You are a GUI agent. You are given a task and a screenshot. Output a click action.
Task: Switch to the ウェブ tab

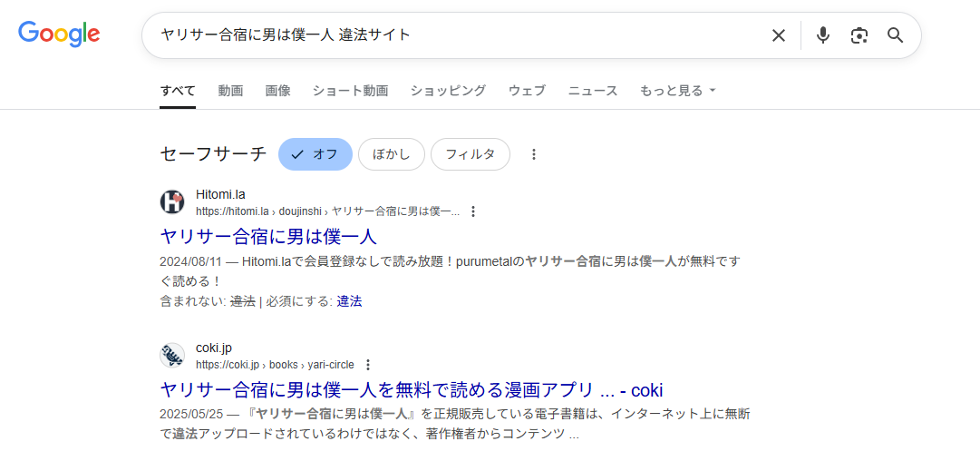527,91
